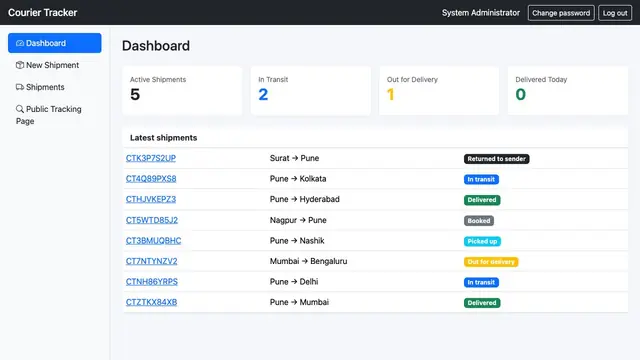Click the Dashboard speedometer icon in sidebar
Screen dimensions: 640x360
coord(20,43)
